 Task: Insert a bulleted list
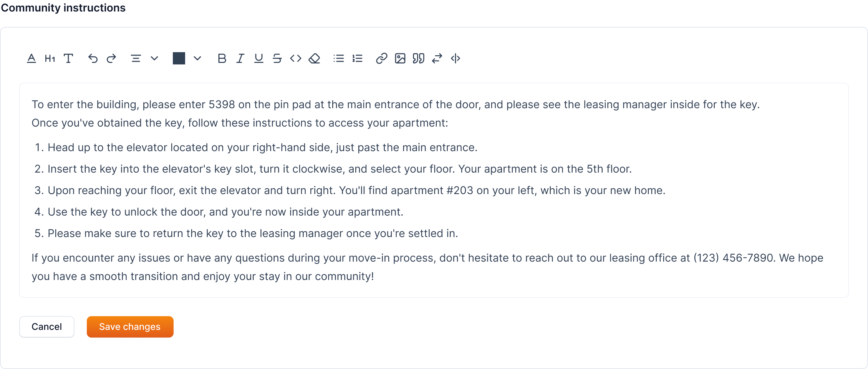[x=339, y=59]
